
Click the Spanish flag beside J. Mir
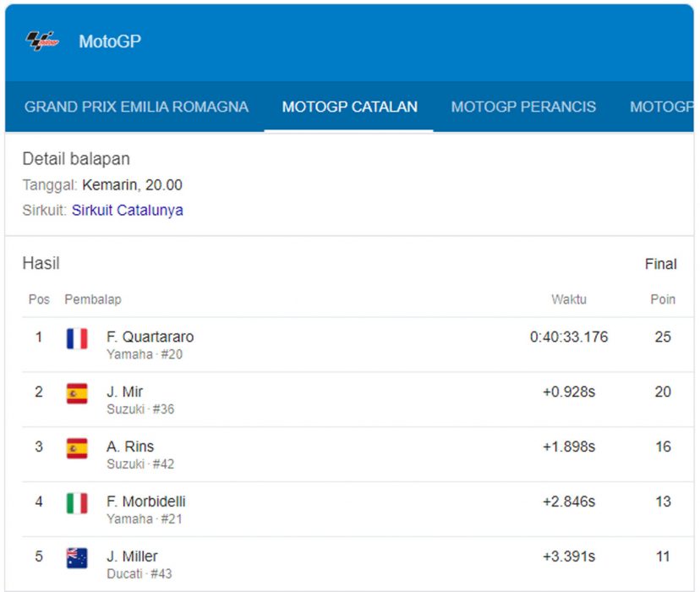[x=77, y=394]
